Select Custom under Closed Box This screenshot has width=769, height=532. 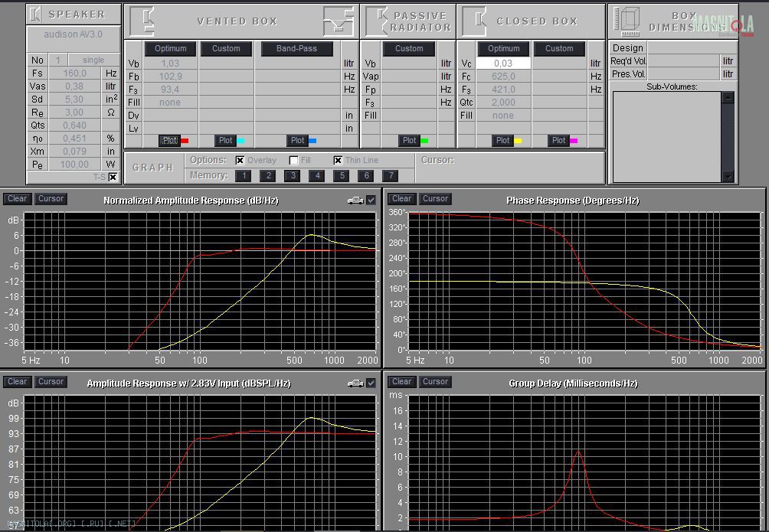coord(559,48)
